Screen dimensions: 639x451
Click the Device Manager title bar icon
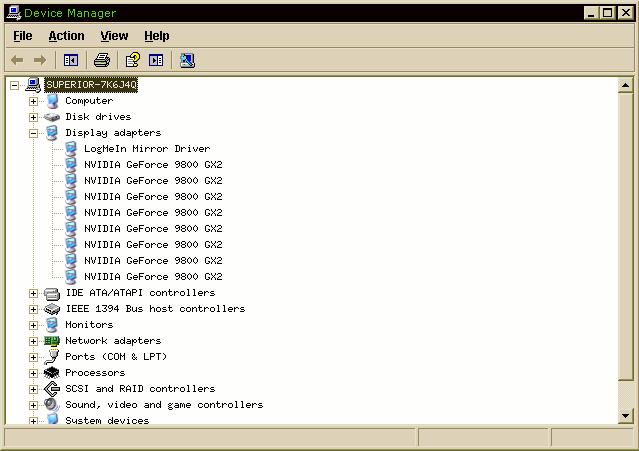(x=13, y=13)
